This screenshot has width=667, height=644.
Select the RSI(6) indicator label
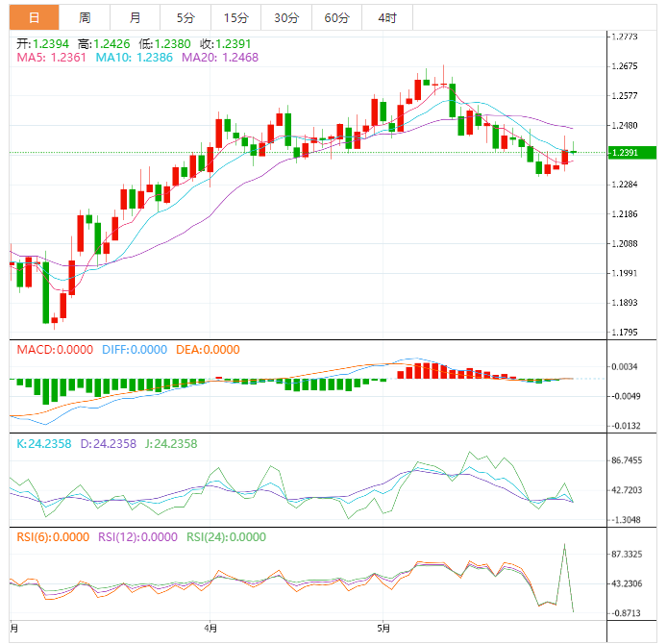tap(53, 537)
